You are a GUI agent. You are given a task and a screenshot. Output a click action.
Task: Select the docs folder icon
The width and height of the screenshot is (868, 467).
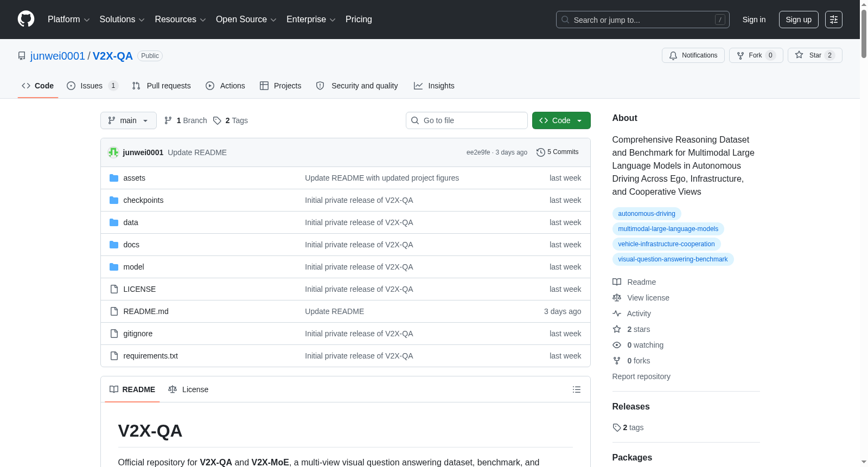pyautogui.click(x=114, y=245)
